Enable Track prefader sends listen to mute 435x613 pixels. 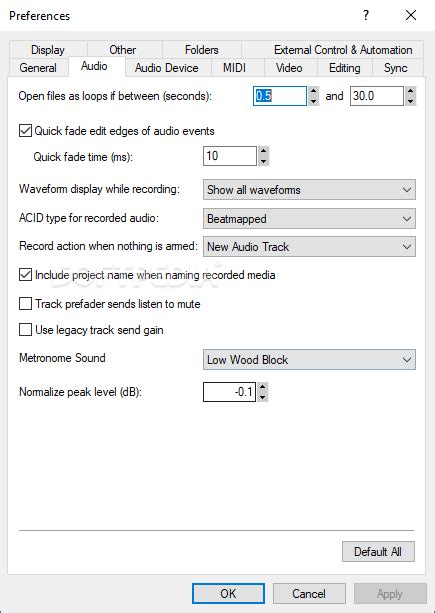click(25, 304)
